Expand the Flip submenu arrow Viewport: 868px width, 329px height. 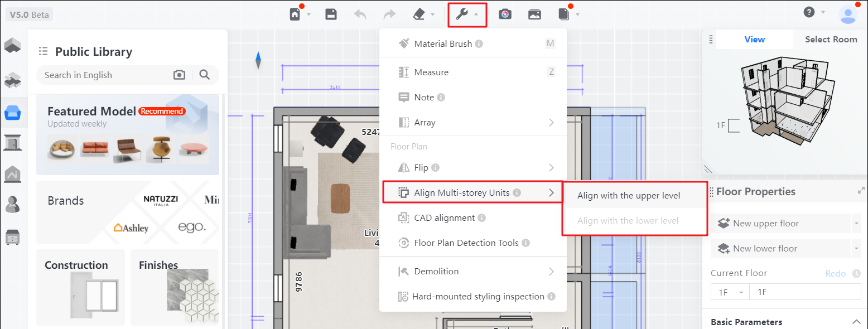[x=551, y=168]
